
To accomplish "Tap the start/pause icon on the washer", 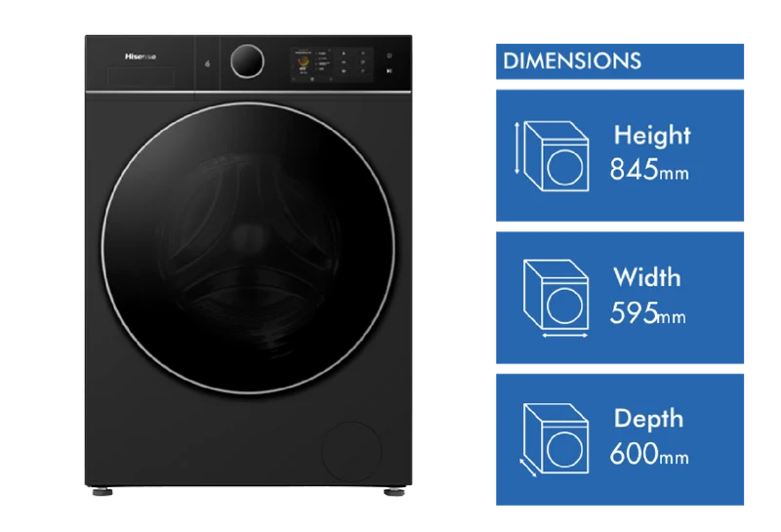I will (389, 71).
